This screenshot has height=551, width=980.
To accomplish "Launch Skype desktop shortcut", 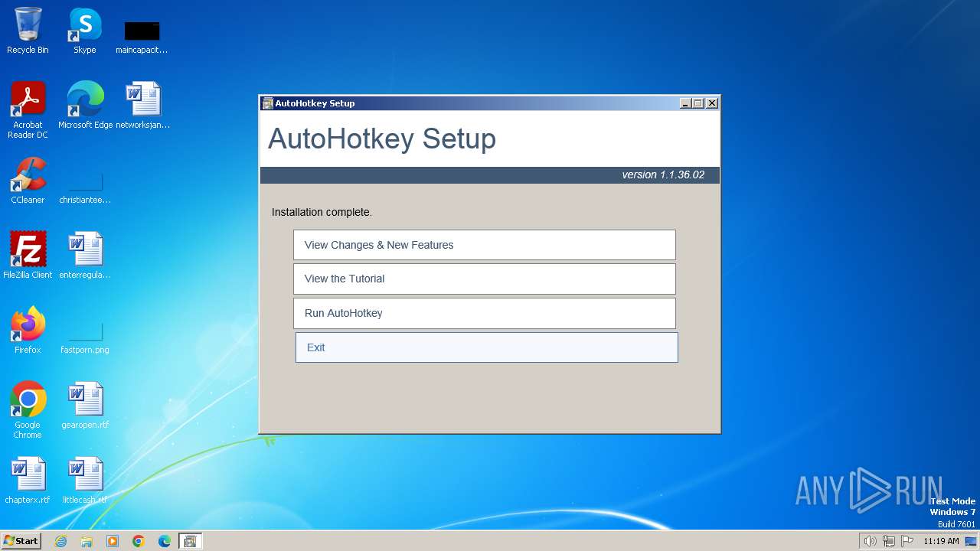I will coord(85,31).
